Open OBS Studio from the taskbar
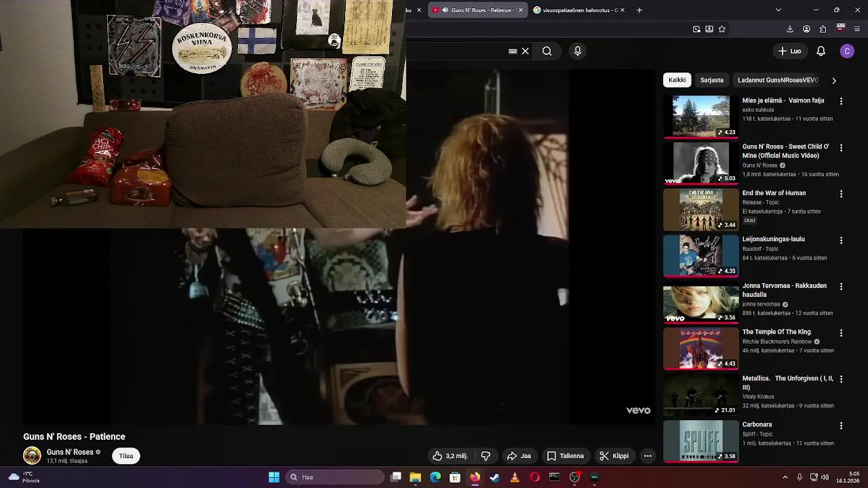Screen dimensions: 868x488 [x=574, y=477]
